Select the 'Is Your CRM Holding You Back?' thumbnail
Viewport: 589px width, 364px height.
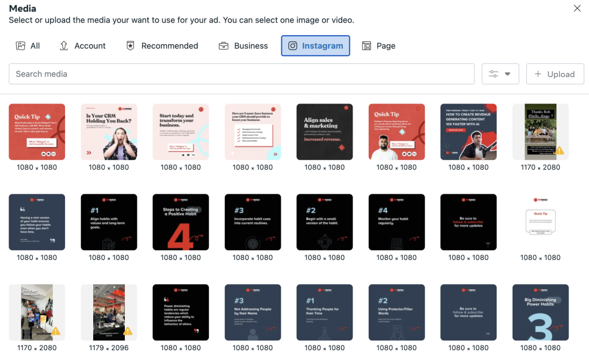109,132
